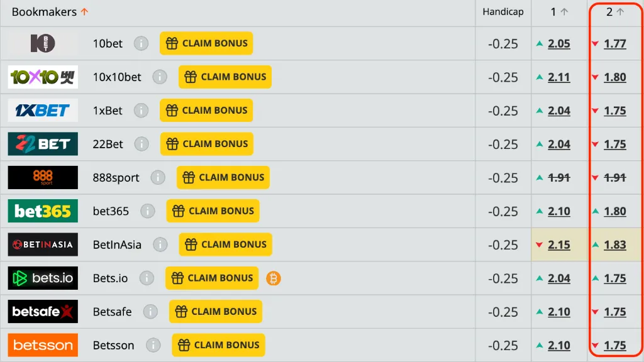
Task: Open 2.15 odds at BetInAsia
Action: pyautogui.click(x=558, y=245)
